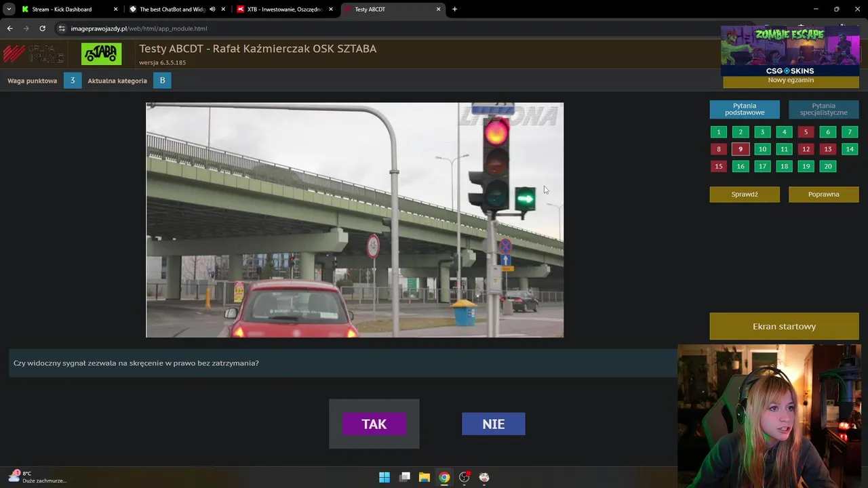Jump to question 18
Viewport: 868px width, 488px height.
[784, 166]
